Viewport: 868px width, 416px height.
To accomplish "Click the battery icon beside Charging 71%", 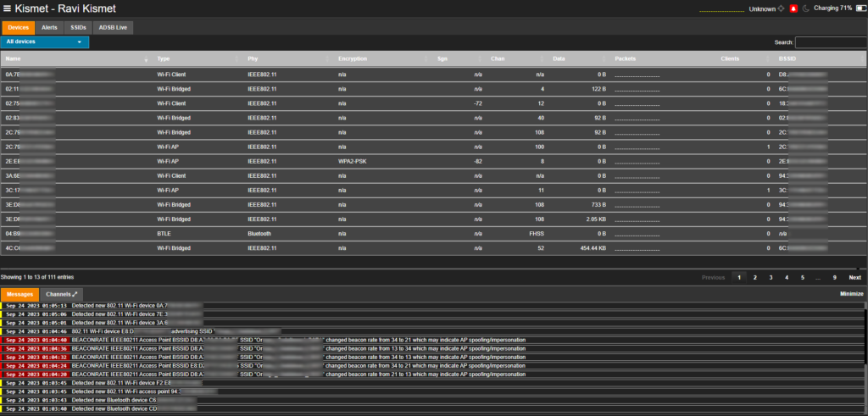I will pyautogui.click(x=860, y=8).
